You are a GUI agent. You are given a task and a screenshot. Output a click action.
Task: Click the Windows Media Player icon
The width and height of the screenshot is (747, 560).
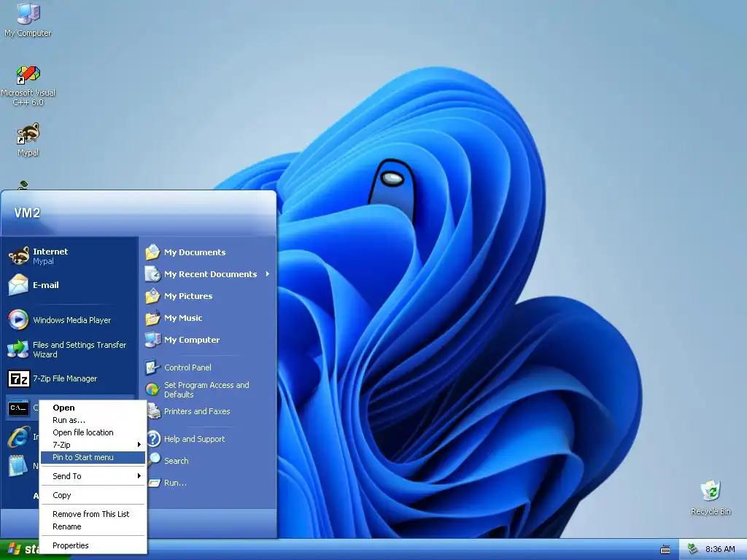(18, 319)
